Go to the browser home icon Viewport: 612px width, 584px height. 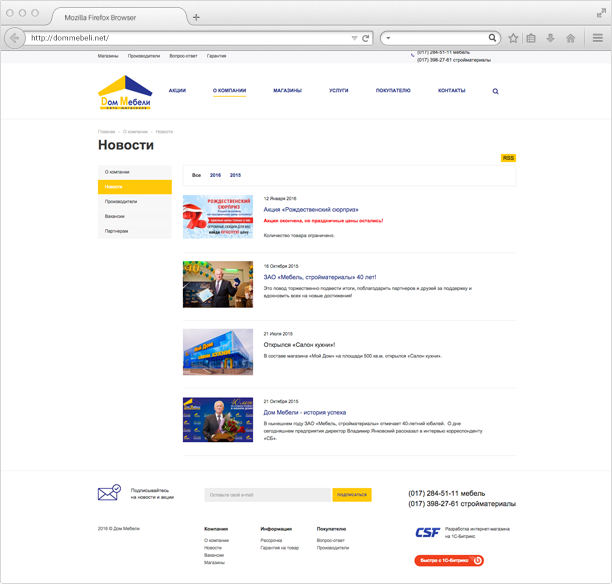click(x=570, y=38)
